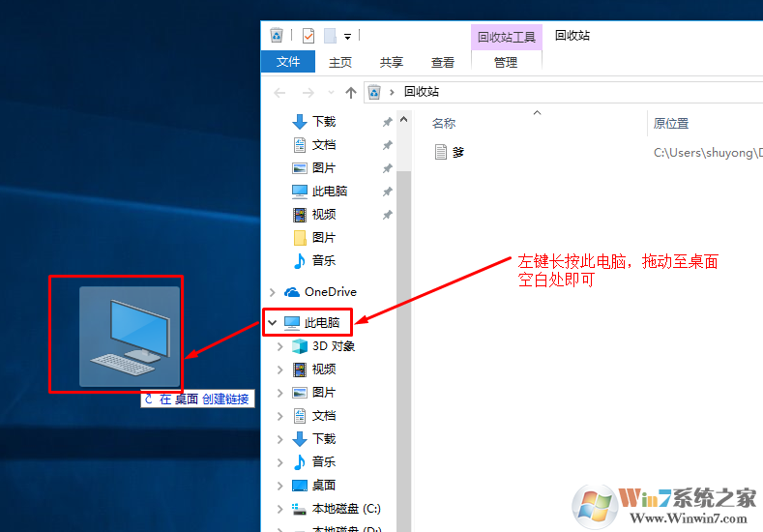This screenshot has width=763, height=532.
Task: Sort by the 原位置 column header
Action: [x=671, y=124]
